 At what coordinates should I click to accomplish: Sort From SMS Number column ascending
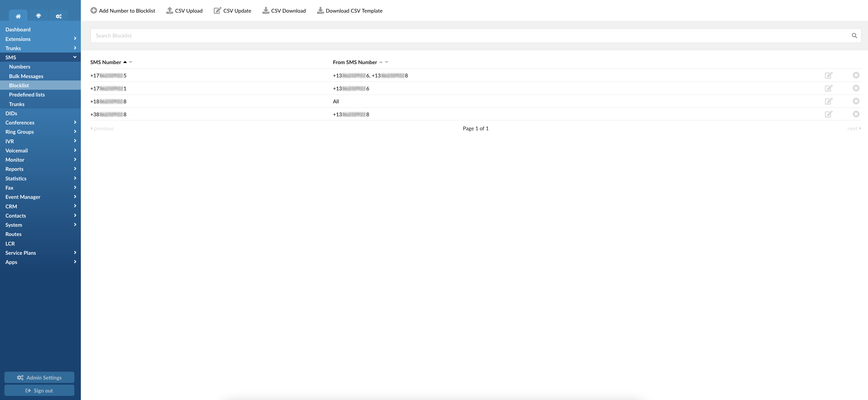381,62
